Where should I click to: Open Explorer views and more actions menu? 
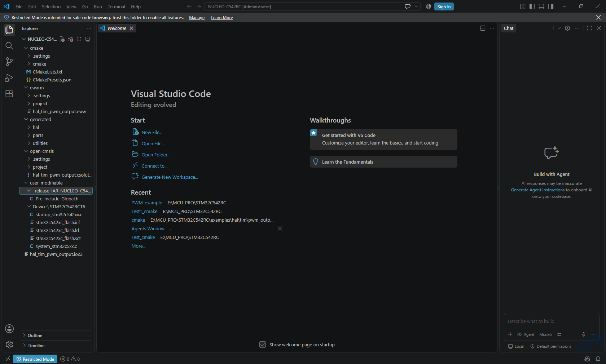[x=89, y=28]
